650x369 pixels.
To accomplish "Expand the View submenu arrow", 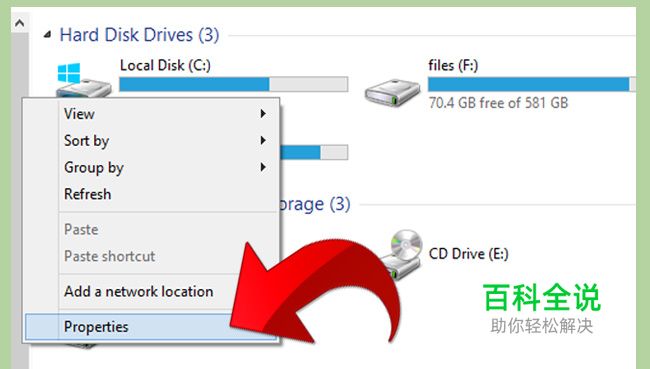I will coord(263,113).
